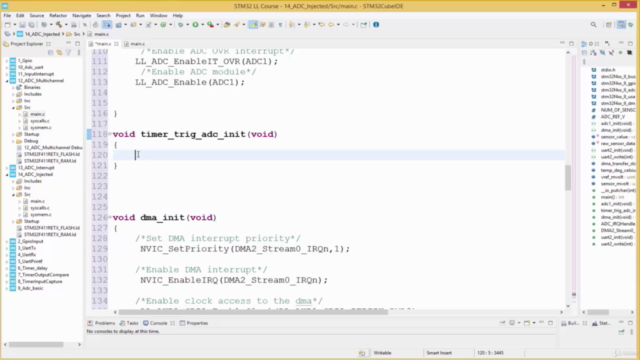
Task: Click the search magnifier icon at top right
Action: point(593,25)
